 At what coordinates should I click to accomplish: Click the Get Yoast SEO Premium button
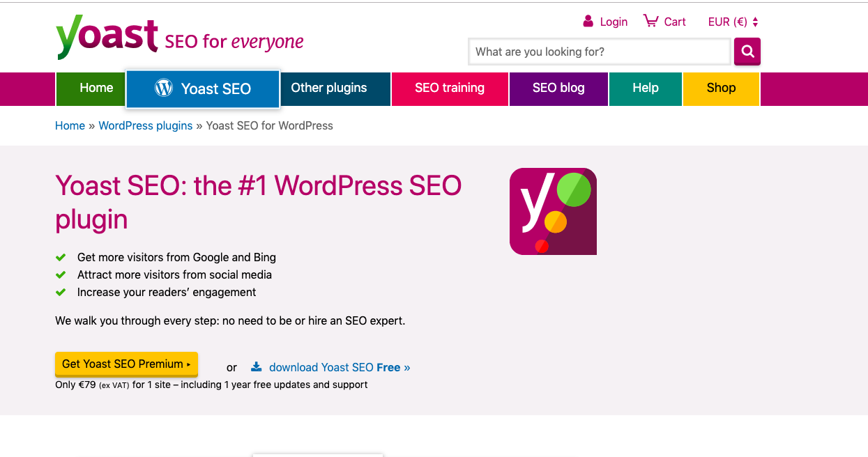(126, 364)
